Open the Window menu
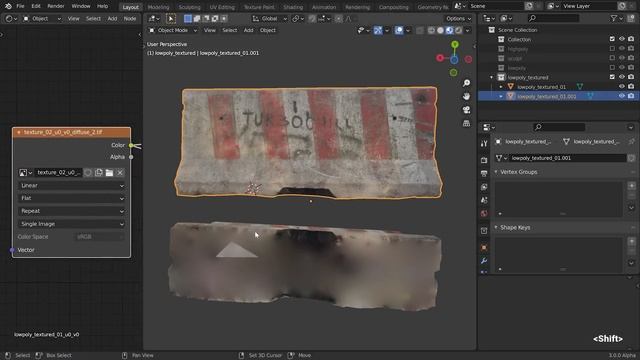Screen dimensions: 640x360 coord(81,6)
